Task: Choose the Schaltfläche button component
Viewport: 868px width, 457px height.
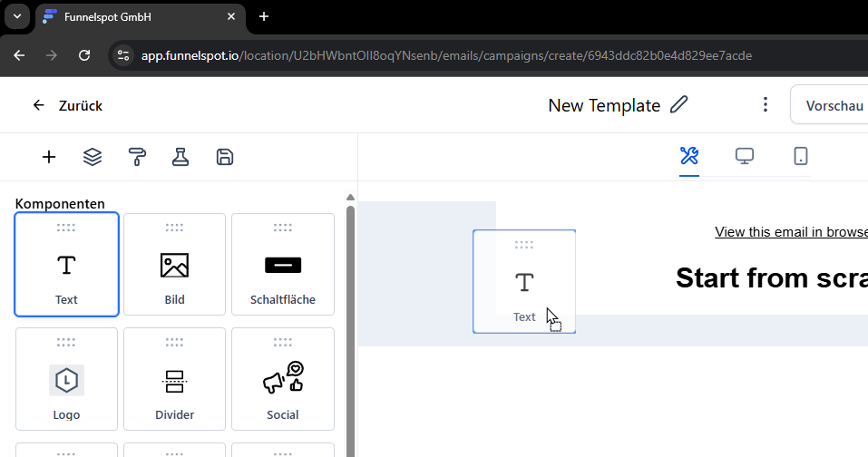Action: tap(283, 265)
